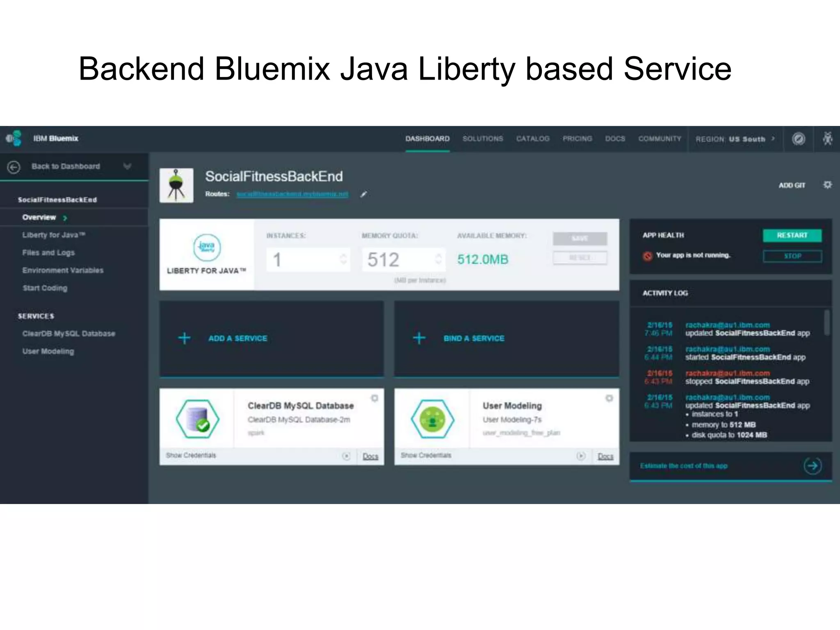
Task: Click the red 6:43 PM stopped entry email
Action: [728, 373]
